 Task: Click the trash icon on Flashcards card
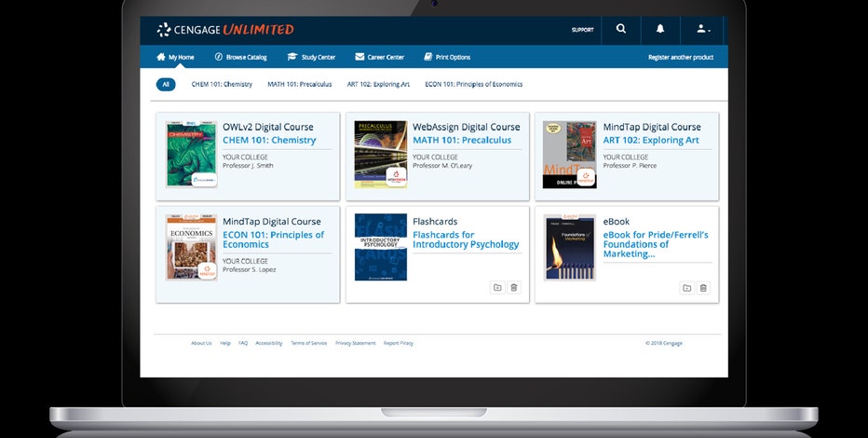[514, 287]
